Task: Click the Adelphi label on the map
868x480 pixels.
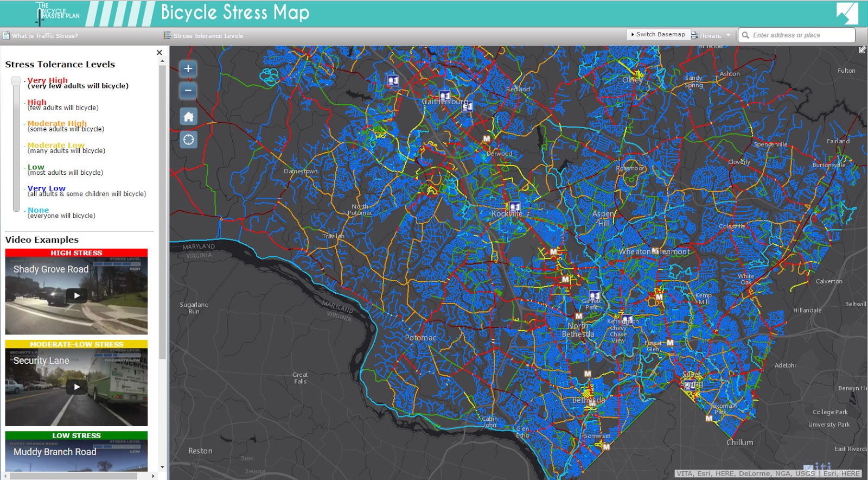Action: tap(785, 365)
